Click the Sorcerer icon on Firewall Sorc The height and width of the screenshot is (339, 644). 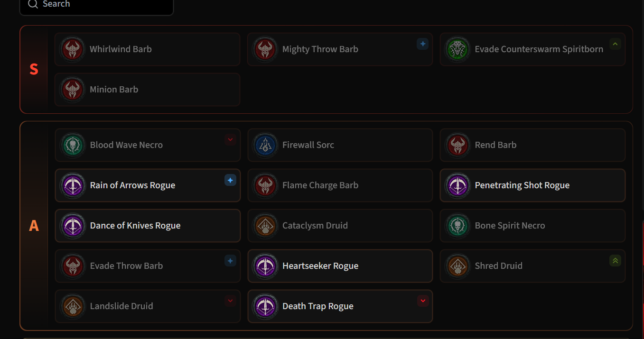[x=265, y=145]
